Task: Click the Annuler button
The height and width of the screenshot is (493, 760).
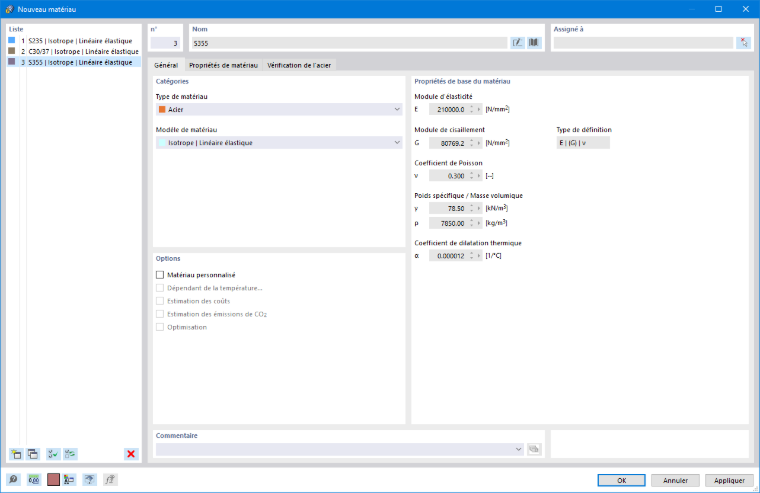Action: (x=675, y=480)
